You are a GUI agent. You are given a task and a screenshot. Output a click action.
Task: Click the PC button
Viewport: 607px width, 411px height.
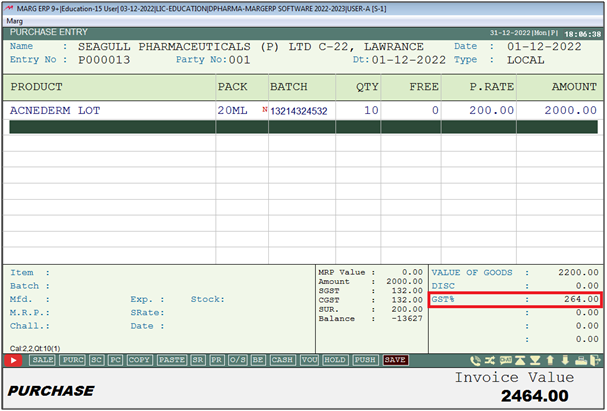(x=115, y=360)
